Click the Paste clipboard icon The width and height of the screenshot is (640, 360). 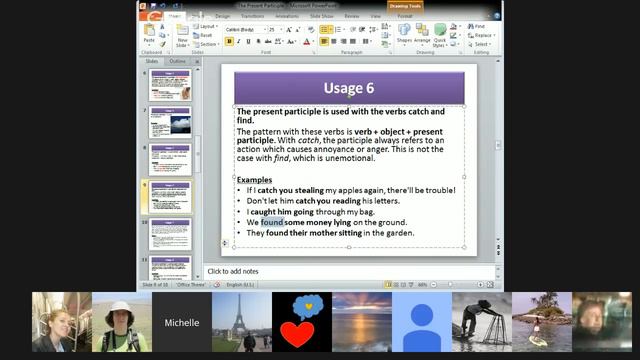pyautogui.click(x=149, y=30)
